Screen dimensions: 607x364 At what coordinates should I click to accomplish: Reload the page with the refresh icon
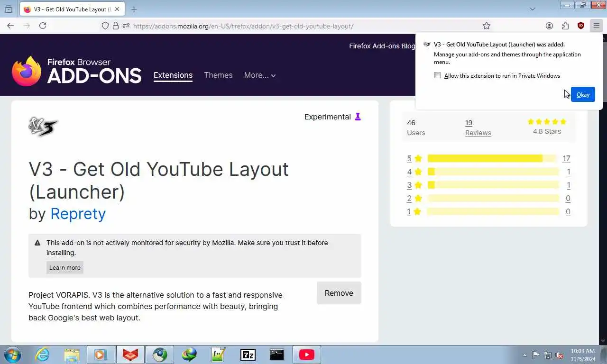(x=43, y=26)
